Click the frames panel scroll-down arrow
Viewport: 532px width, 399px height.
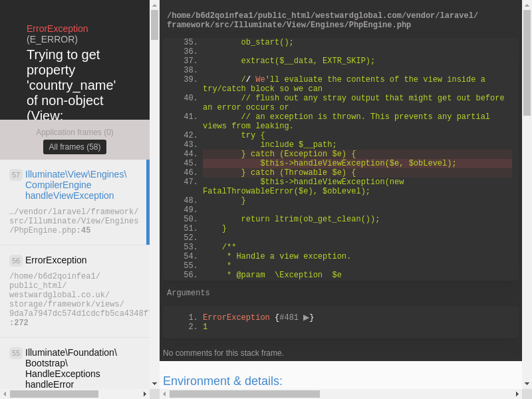[x=154, y=384]
